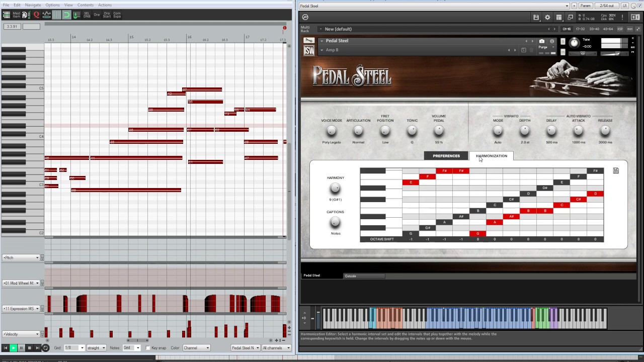Click the go to start transport button
Screen dimensions: 644x362
[x=6, y=348]
